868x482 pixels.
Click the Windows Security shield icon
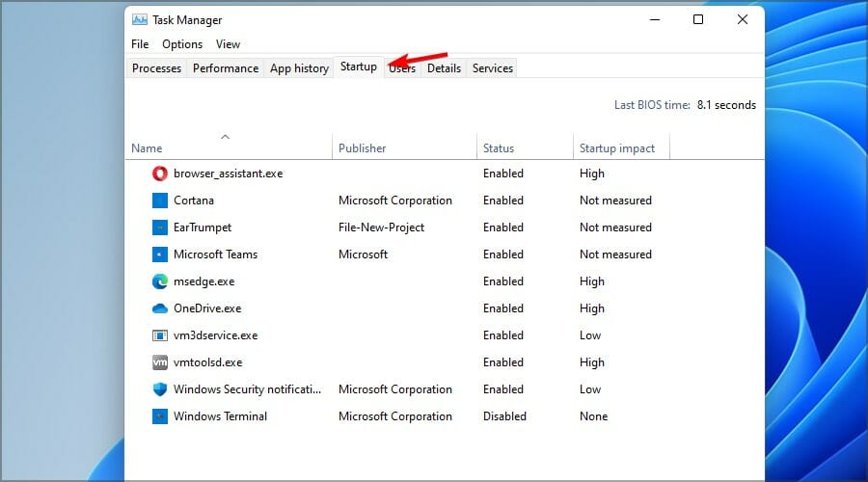[x=159, y=389]
